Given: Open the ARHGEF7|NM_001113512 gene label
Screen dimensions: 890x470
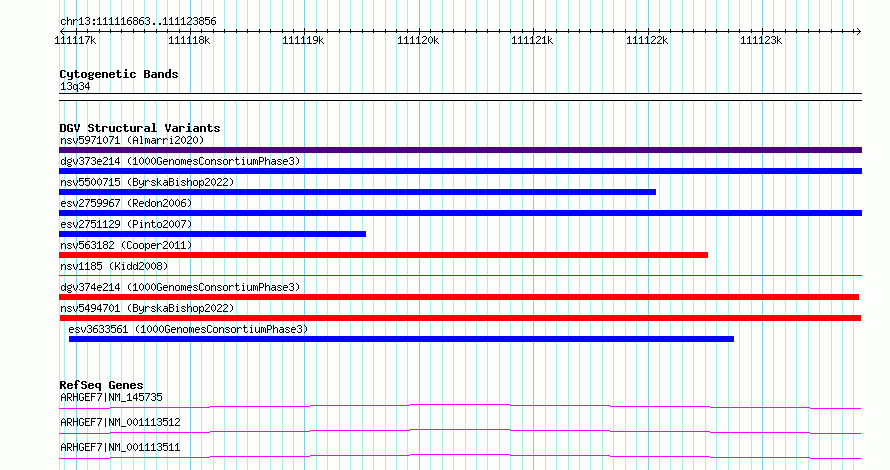Looking at the screenshot, I should [x=120, y=422].
